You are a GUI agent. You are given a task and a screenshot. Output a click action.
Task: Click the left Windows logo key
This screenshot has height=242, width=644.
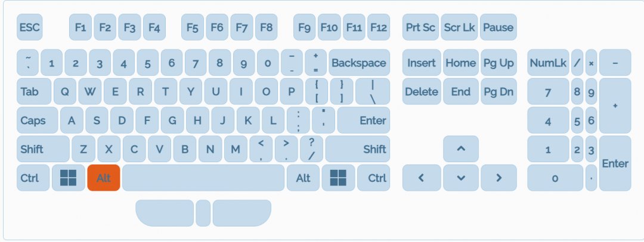(x=69, y=178)
